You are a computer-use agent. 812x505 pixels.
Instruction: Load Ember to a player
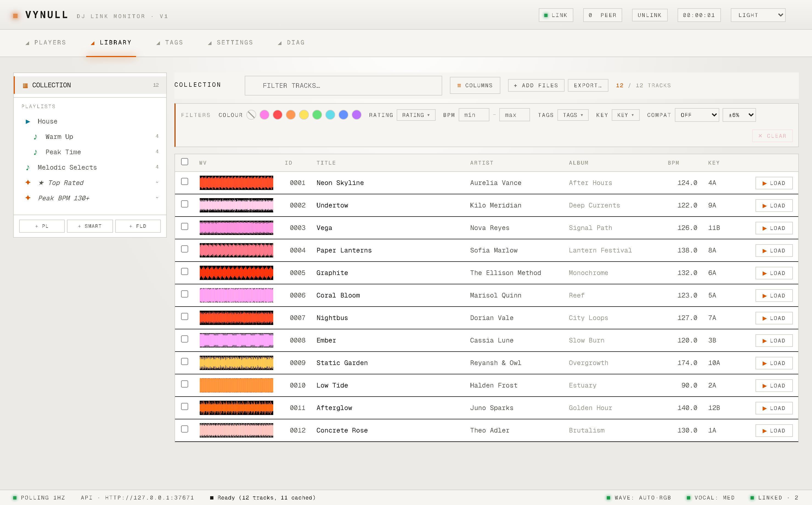point(774,341)
